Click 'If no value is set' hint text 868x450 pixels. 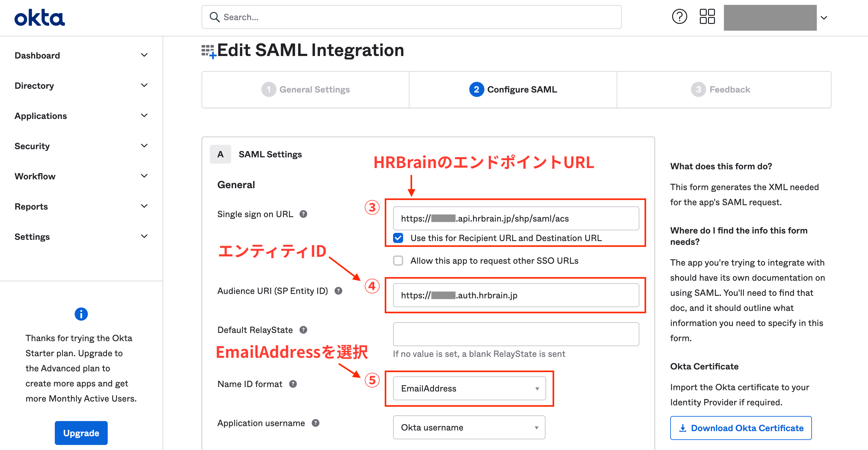point(479,354)
